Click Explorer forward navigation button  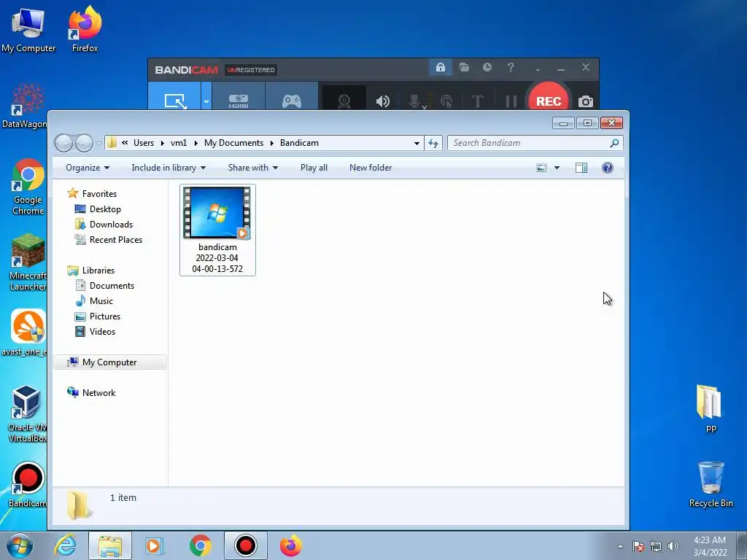[x=85, y=143]
